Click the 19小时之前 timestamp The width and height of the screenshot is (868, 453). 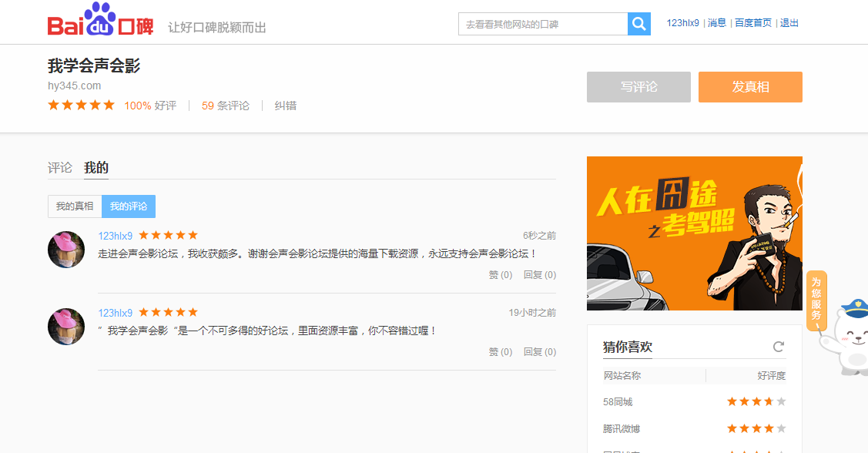[532, 312]
